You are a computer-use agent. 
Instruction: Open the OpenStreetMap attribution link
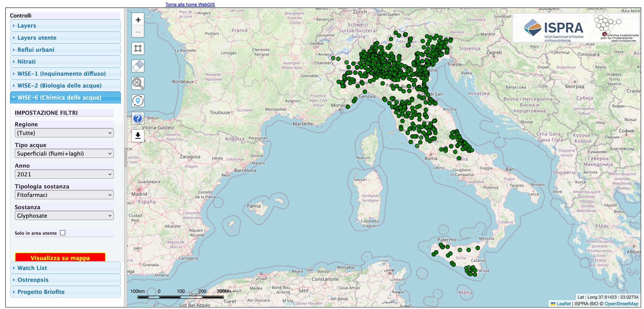[x=621, y=304]
